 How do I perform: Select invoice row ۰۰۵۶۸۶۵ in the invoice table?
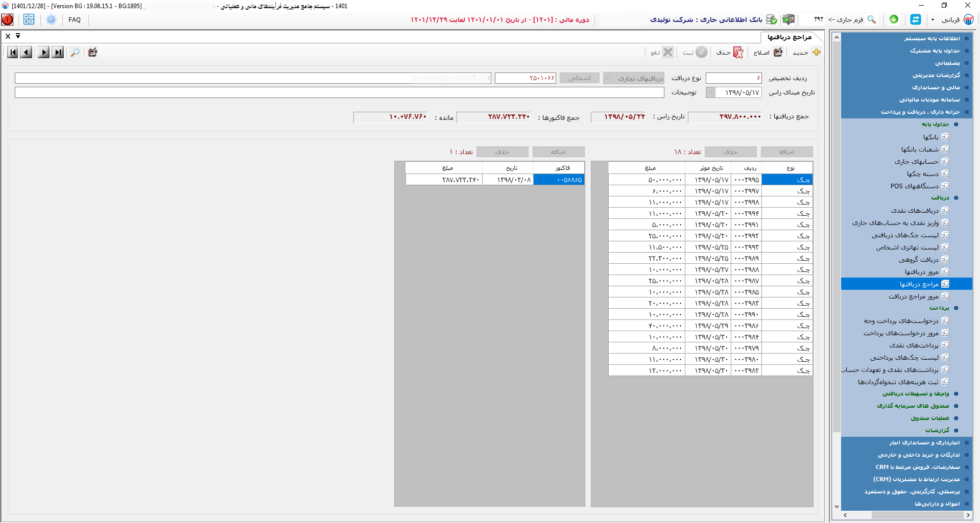pyautogui.click(x=495, y=180)
